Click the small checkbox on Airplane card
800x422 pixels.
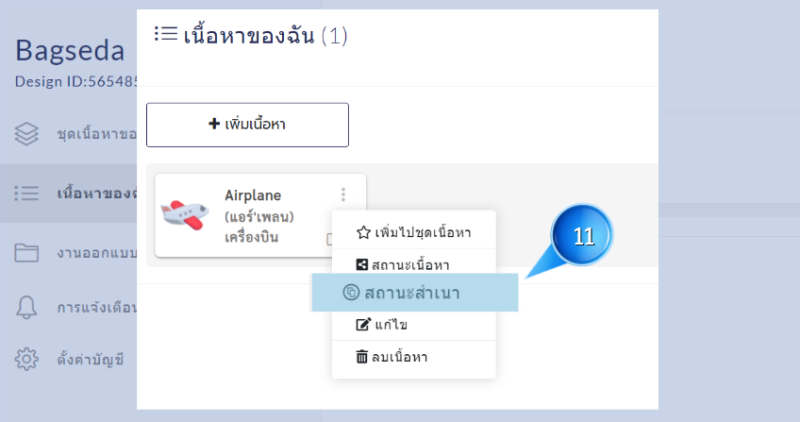(x=330, y=239)
